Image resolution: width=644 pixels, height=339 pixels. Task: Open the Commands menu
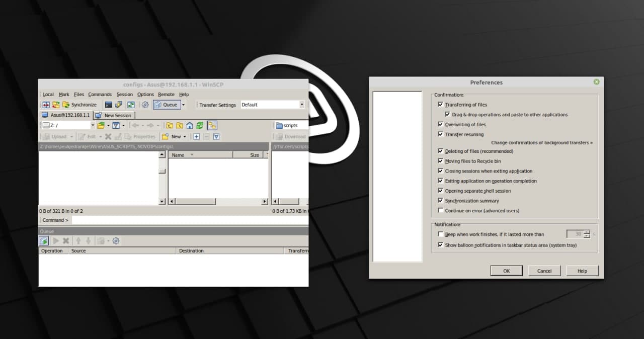point(100,95)
